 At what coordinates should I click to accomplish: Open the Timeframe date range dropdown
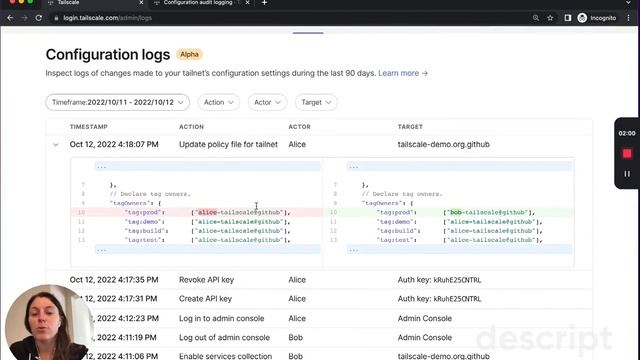pyautogui.click(x=118, y=102)
